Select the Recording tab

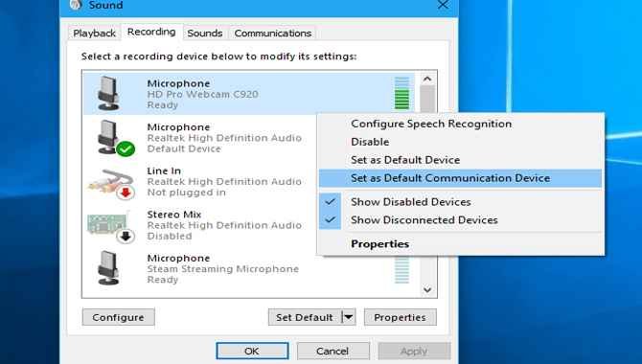pos(151,32)
